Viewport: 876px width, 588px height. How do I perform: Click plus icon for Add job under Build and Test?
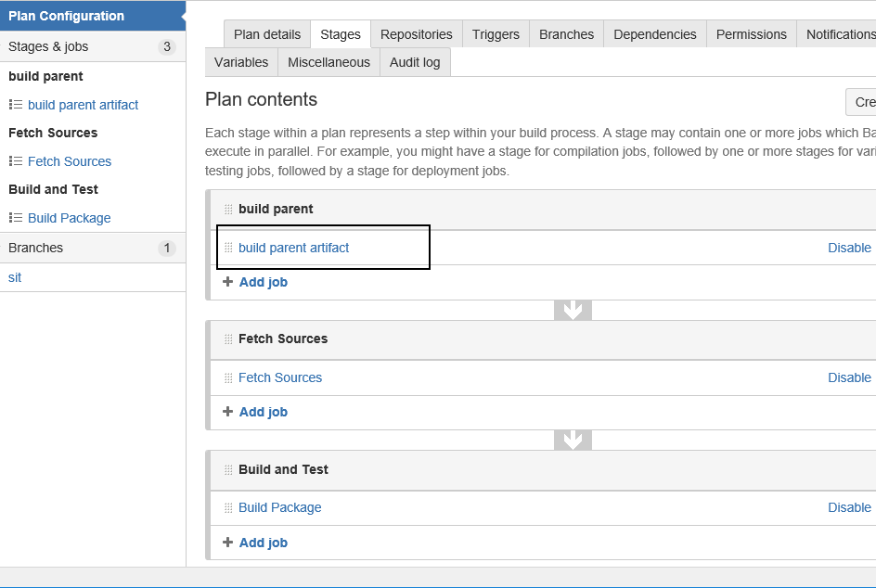pyautogui.click(x=228, y=543)
